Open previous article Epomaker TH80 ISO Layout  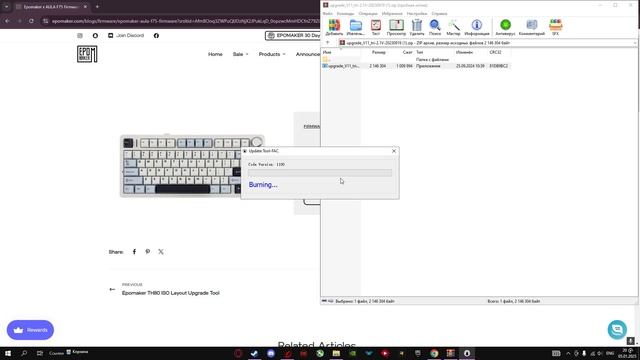[171, 293]
